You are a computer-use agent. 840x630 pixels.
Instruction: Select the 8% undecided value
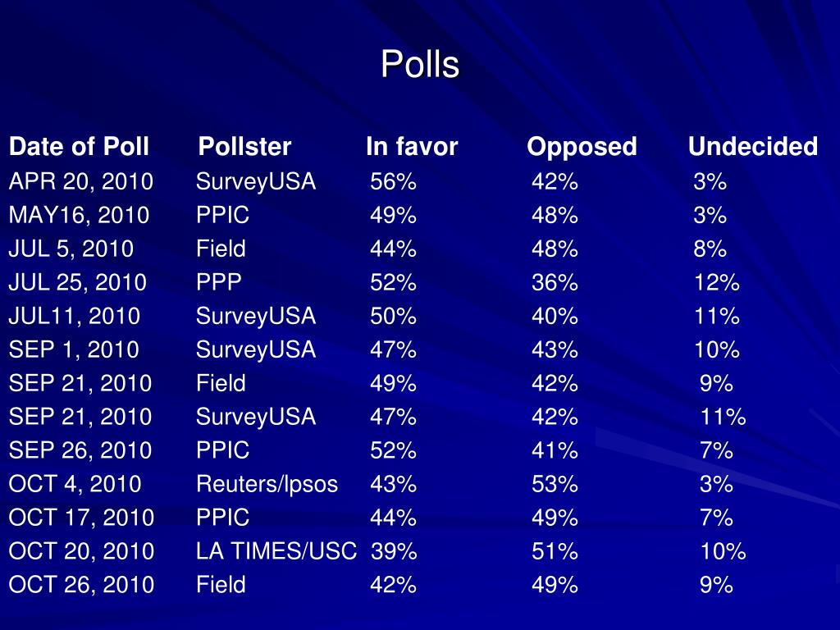(x=710, y=249)
